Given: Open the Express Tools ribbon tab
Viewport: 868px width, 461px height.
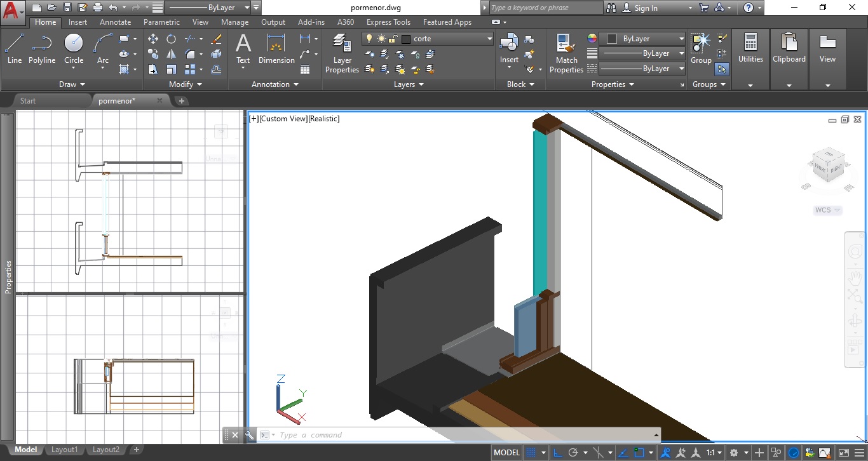Looking at the screenshot, I should click(x=388, y=22).
